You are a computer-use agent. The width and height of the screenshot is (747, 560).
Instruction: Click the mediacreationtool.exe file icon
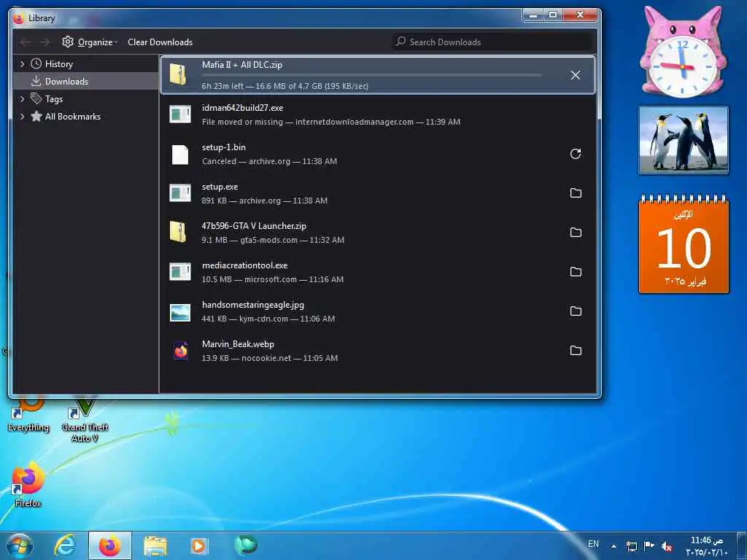pyautogui.click(x=180, y=272)
